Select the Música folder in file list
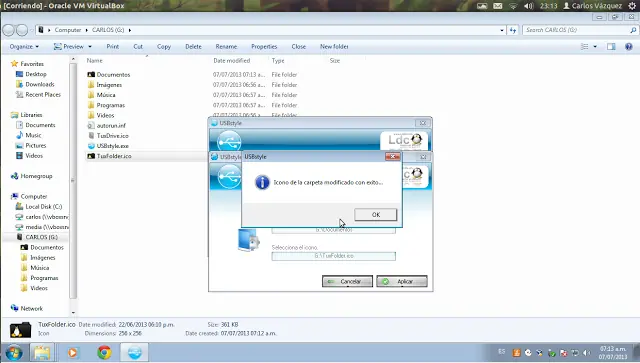640x363 pixels. (106, 95)
